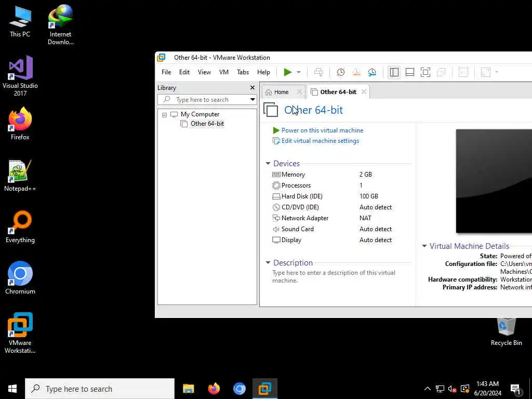Open the power options dropdown arrow
The width and height of the screenshot is (532, 399).
click(x=299, y=72)
